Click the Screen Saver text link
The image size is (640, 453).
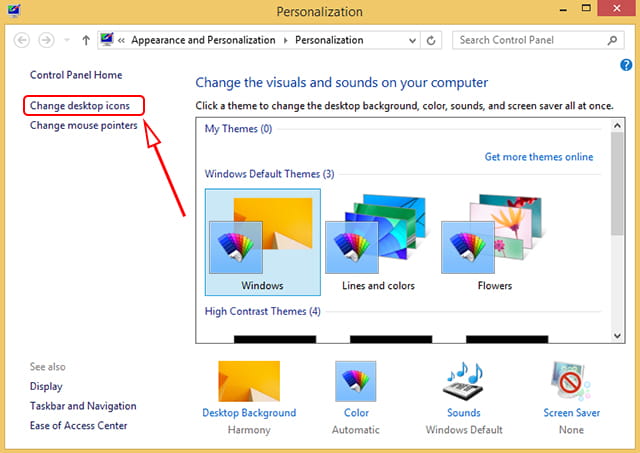click(571, 413)
